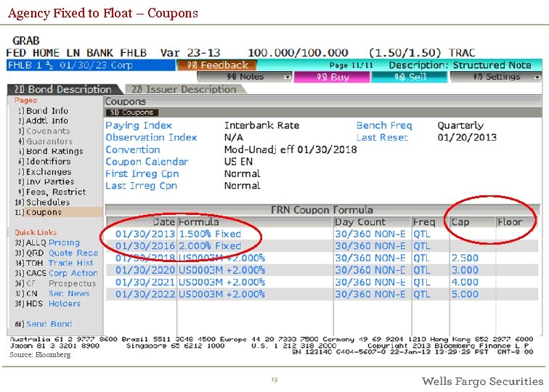Click the Paying Index label
This screenshot has width=549, height=392.
(x=139, y=126)
